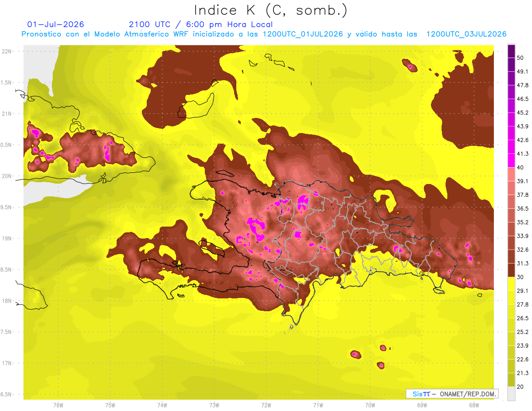The image size is (532, 411).
Task: Click the colorbar value '40'
Action: pos(520,167)
